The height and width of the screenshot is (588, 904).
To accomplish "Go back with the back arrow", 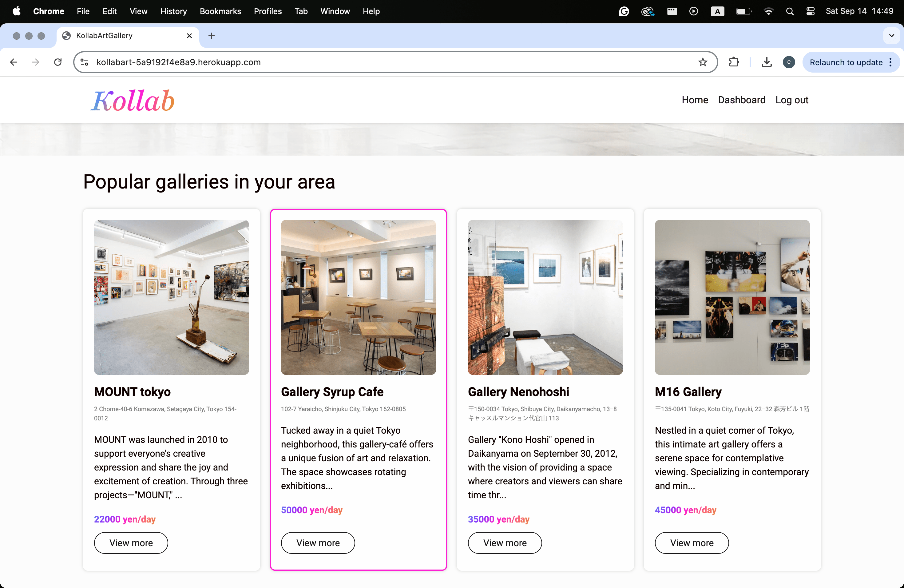I will (14, 62).
